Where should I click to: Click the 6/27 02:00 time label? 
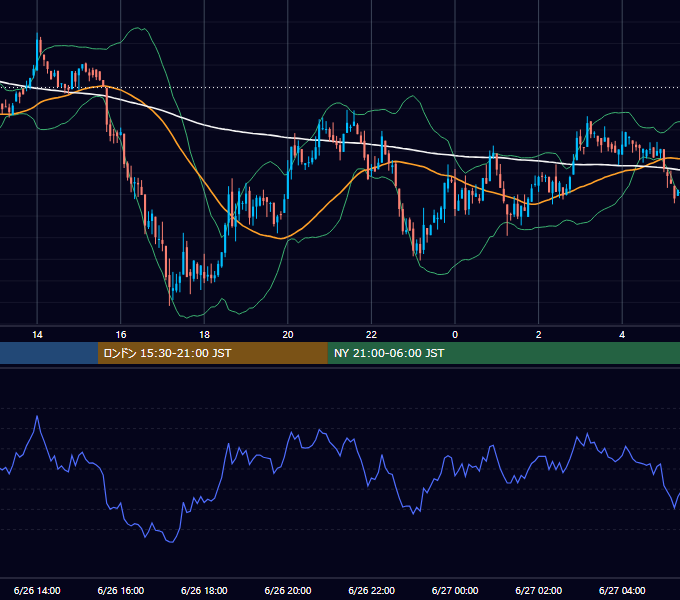[539, 590]
